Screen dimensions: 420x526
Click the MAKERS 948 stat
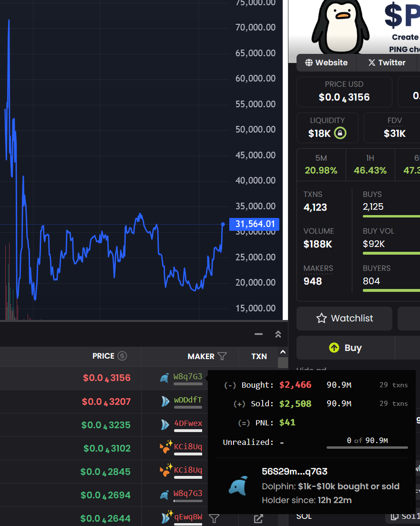[318, 275]
